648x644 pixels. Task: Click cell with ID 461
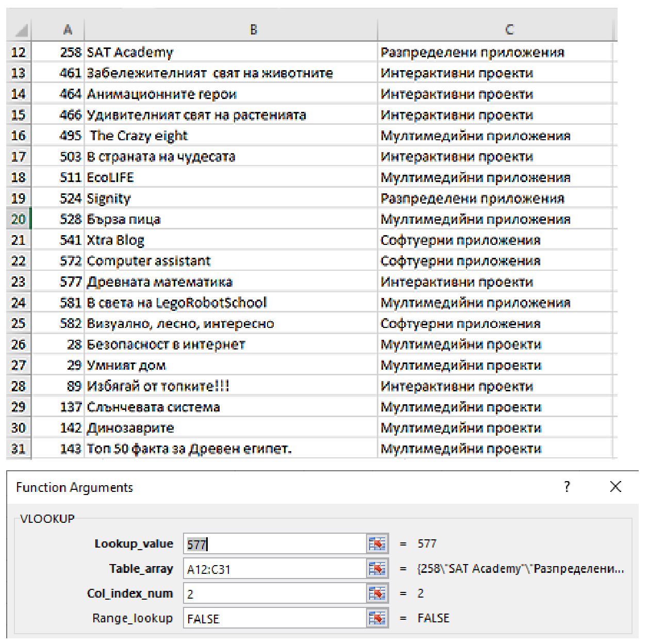point(58,73)
